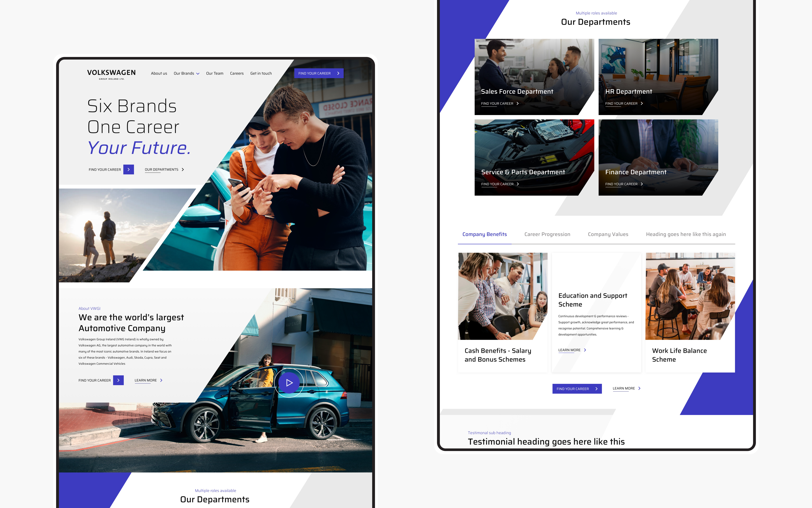Screen dimensions: 812x508
Task: Click the chevron in Service & Parts card
Action: pos(518,184)
